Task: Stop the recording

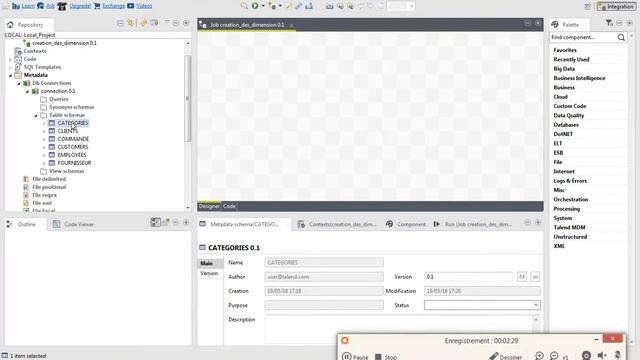Action: click(x=386, y=356)
